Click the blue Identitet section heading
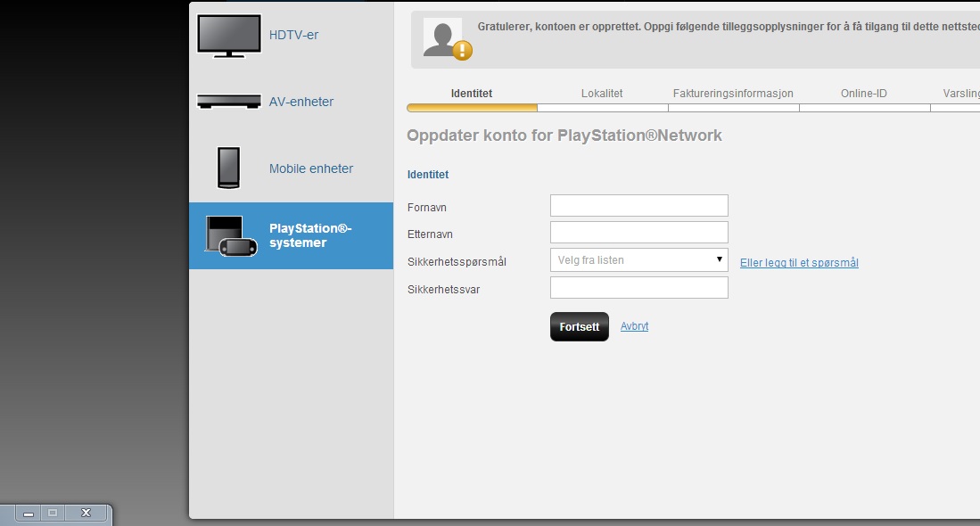The width and height of the screenshot is (980, 526). [x=428, y=174]
